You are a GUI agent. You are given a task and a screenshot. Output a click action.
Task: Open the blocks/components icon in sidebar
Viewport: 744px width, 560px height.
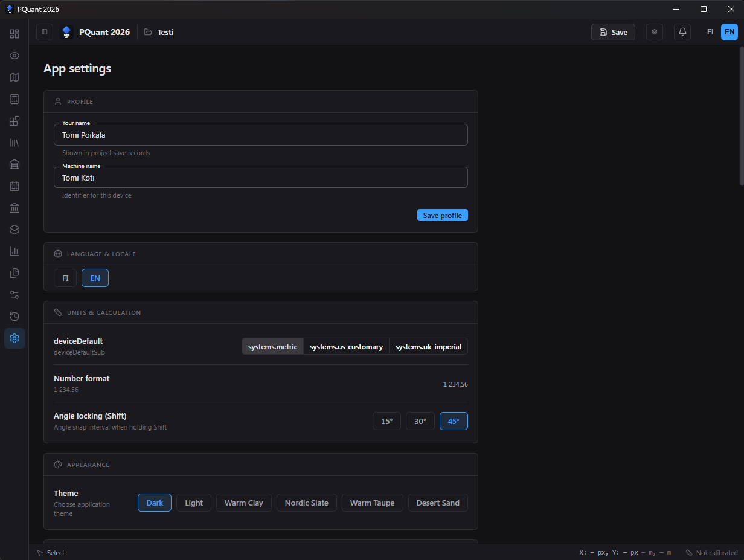tap(14, 121)
